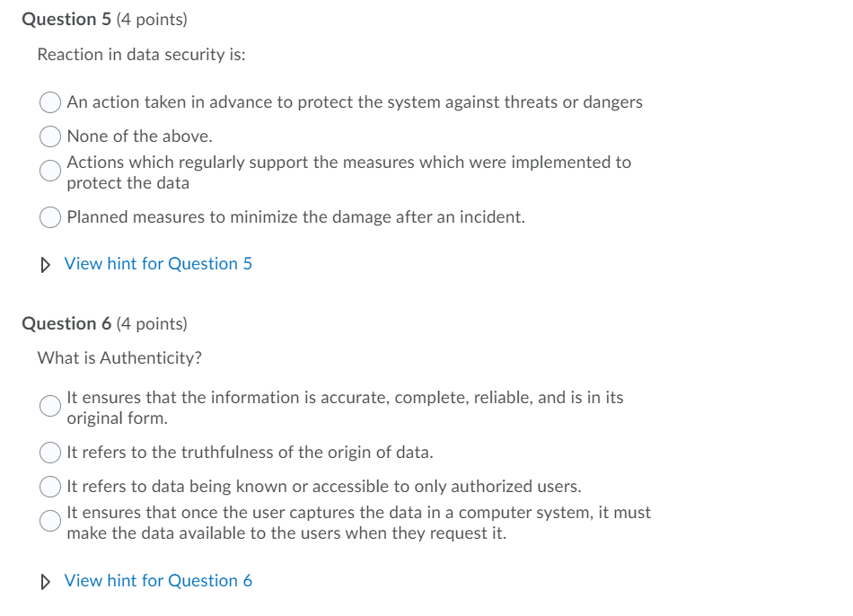The width and height of the screenshot is (853, 616).
Task: Click the "Question 6" heading
Action: pyautogui.click(x=60, y=323)
